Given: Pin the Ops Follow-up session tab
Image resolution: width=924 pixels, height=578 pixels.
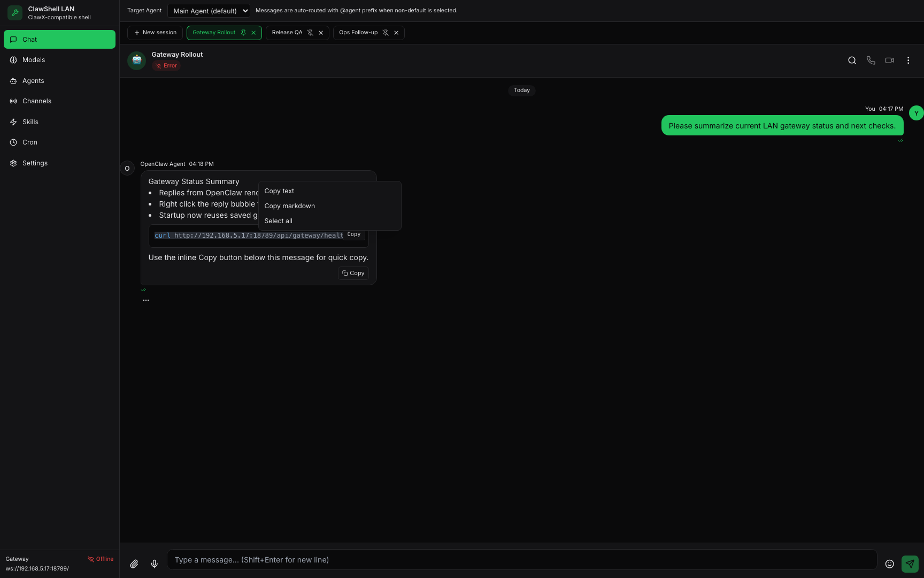Looking at the screenshot, I should 385,33.
